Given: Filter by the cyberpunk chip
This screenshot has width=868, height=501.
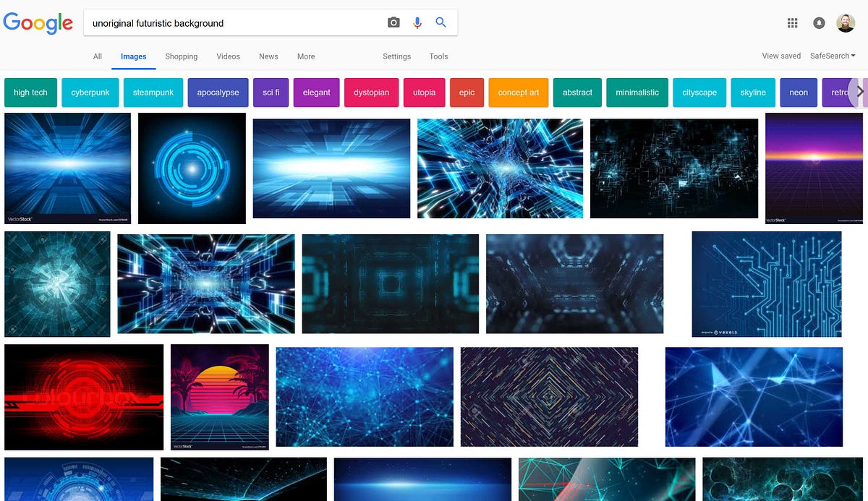Looking at the screenshot, I should pyautogui.click(x=90, y=93).
